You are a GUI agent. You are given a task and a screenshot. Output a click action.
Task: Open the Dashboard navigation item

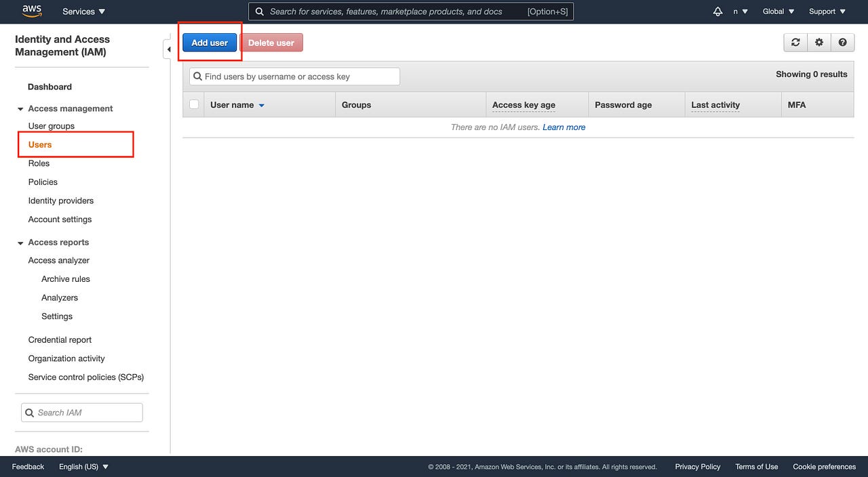click(50, 87)
